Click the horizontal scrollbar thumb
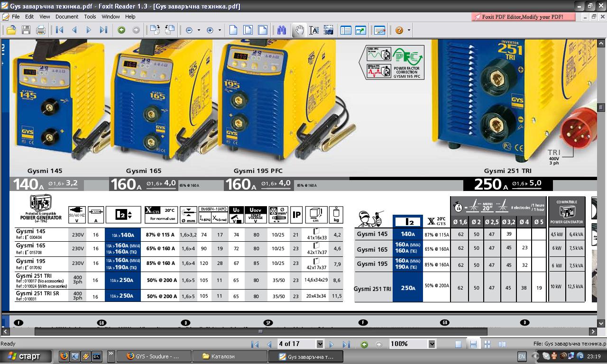 [x=261, y=332]
